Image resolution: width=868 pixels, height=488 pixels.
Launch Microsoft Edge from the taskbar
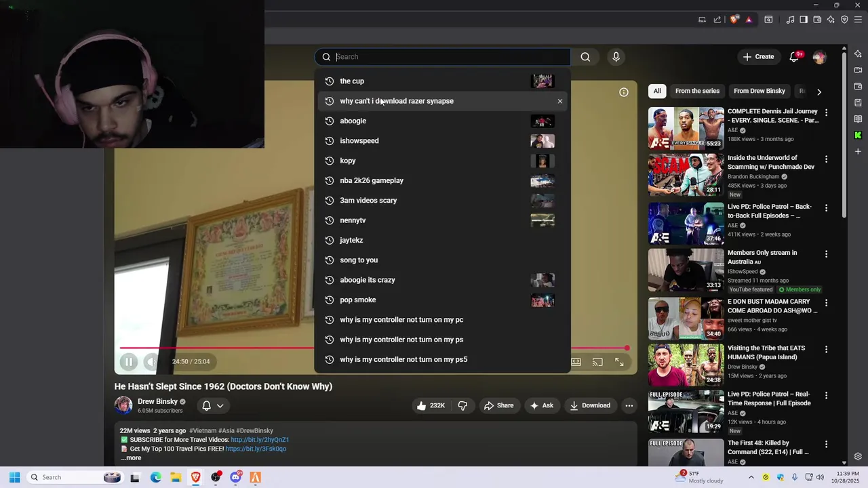point(155,477)
